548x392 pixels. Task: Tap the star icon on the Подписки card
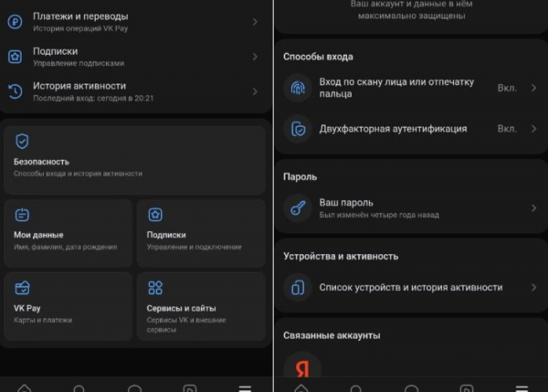pyautogui.click(x=155, y=215)
